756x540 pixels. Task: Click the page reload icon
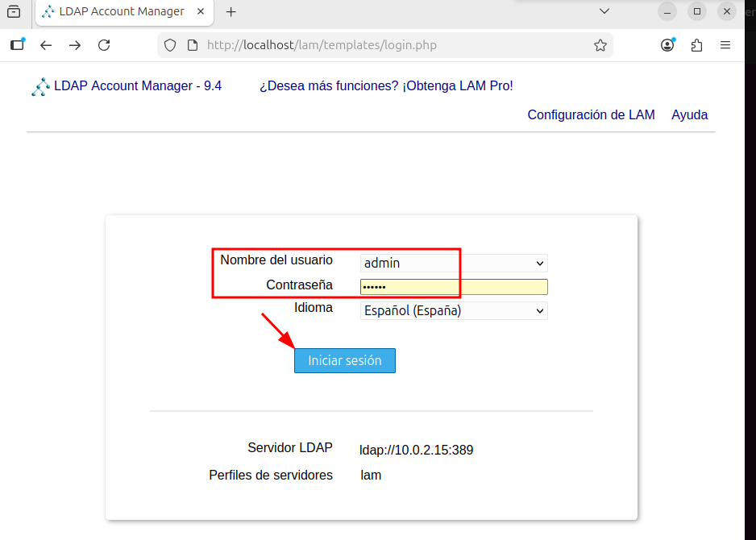coord(104,45)
